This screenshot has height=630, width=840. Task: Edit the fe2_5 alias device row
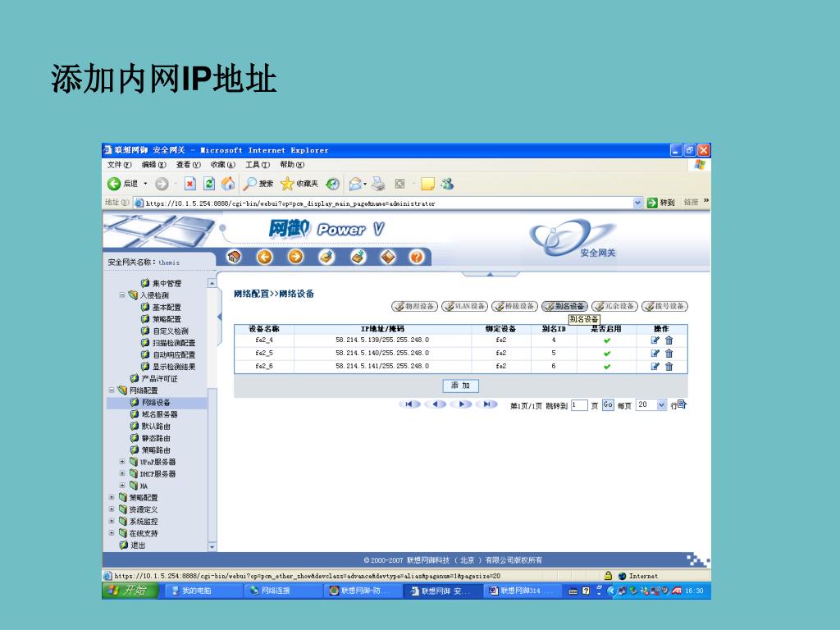click(x=655, y=353)
